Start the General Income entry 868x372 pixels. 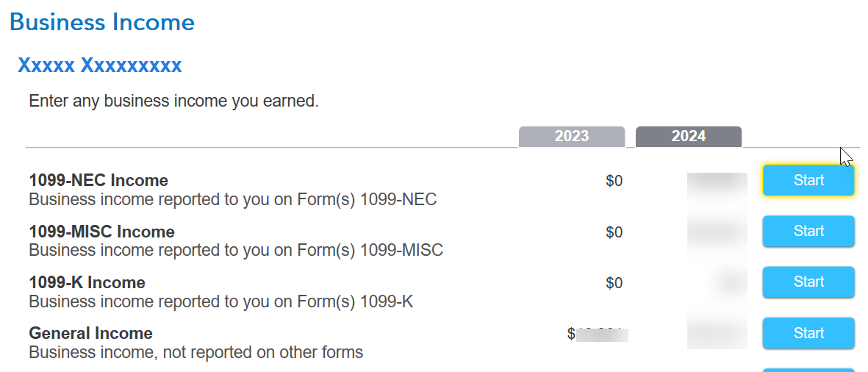coord(808,333)
